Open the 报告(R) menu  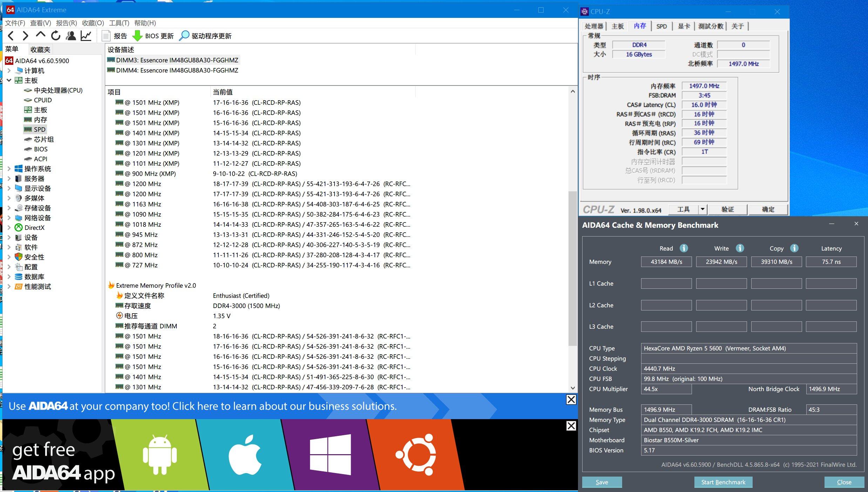point(66,23)
